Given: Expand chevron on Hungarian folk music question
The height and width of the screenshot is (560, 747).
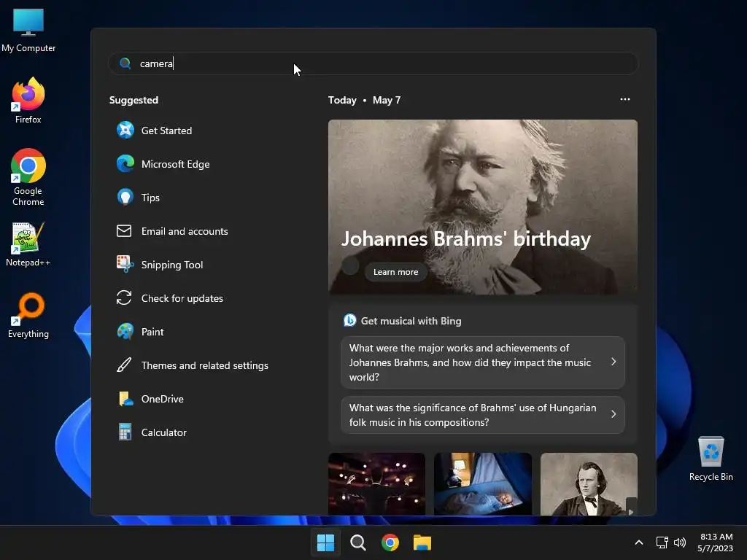Looking at the screenshot, I should tap(613, 414).
